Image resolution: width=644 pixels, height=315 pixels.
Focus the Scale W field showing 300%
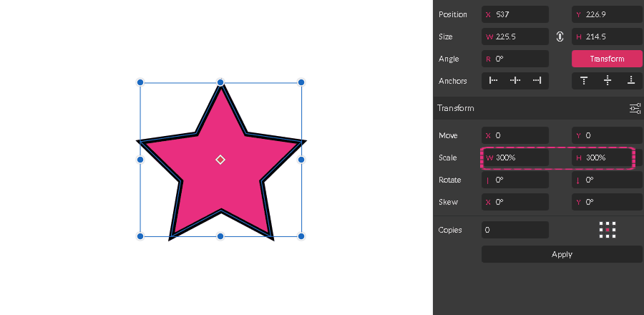[515, 157]
